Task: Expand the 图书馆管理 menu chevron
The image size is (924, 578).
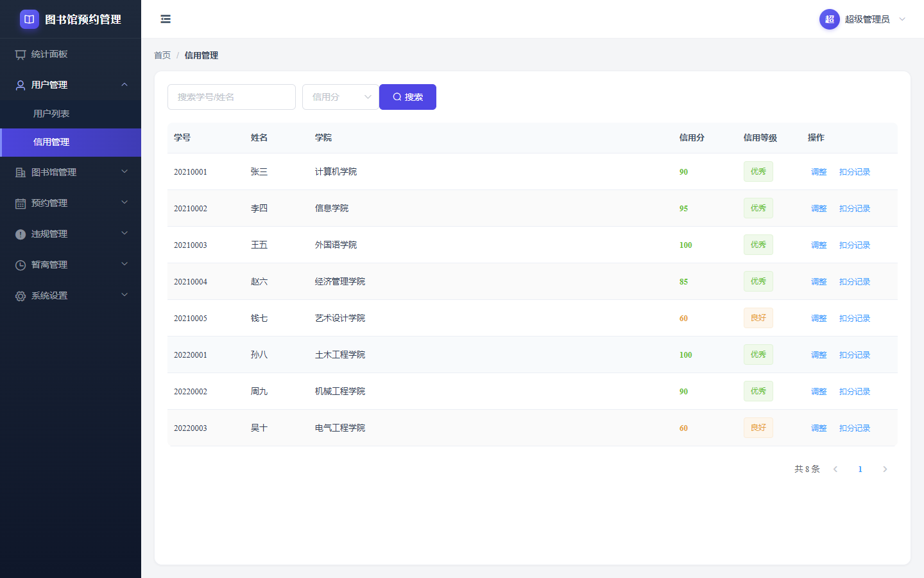Action: [x=124, y=171]
